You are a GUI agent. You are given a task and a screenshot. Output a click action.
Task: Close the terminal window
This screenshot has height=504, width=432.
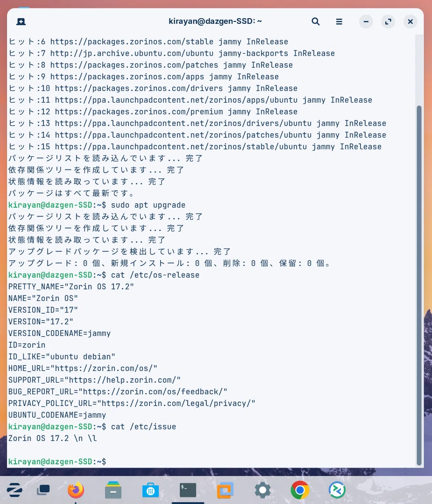pos(411,21)
